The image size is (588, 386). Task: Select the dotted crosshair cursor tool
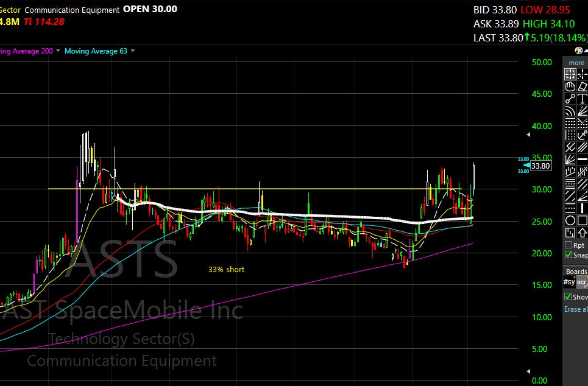[x=583, y=74]
